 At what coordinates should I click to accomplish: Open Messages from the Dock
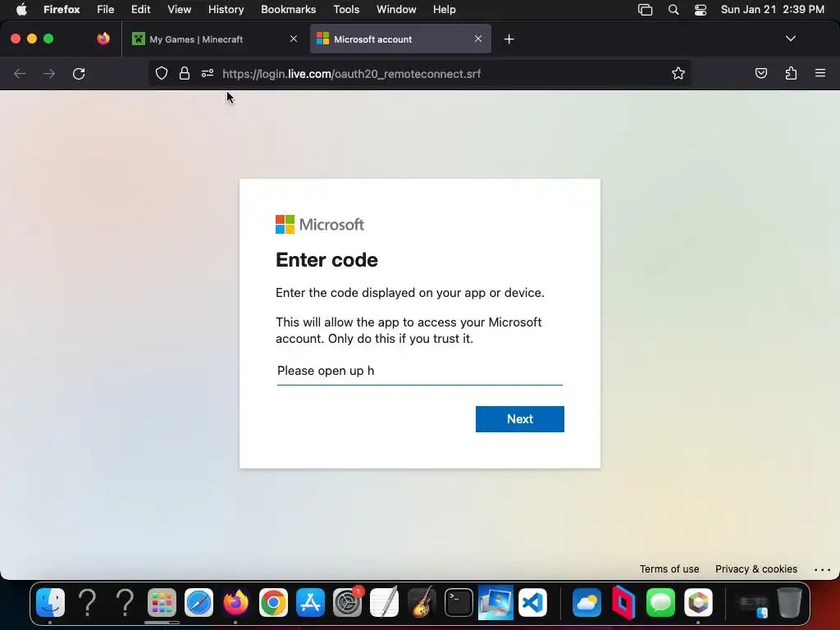coord(660,603)
